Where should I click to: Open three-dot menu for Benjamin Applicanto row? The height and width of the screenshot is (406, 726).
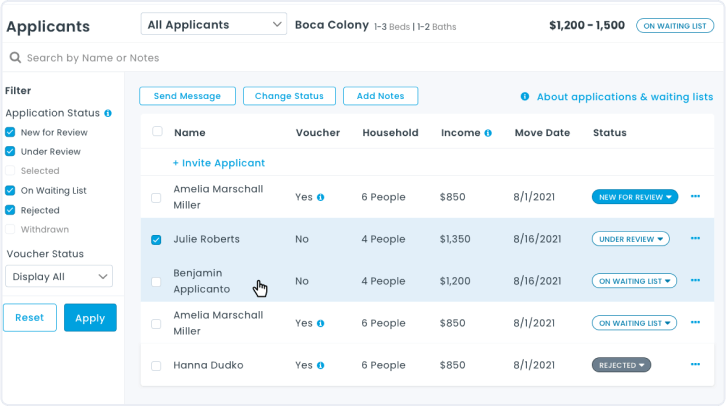pos(695,281)
